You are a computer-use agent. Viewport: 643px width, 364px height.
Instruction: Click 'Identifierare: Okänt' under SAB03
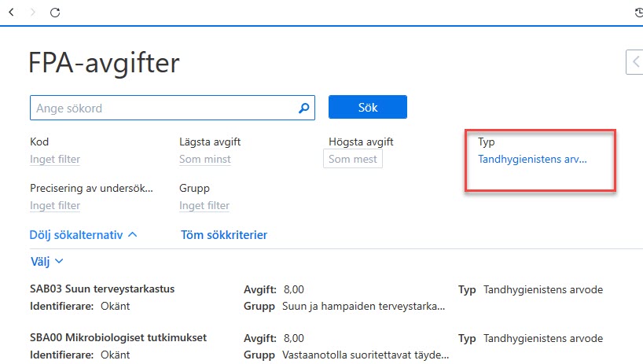coord(80,306)
